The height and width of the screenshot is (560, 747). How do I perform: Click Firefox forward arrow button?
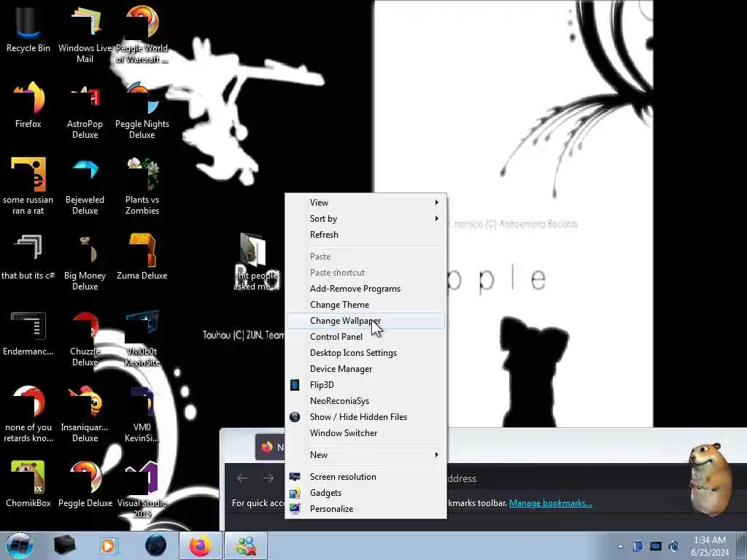(268, 478)
